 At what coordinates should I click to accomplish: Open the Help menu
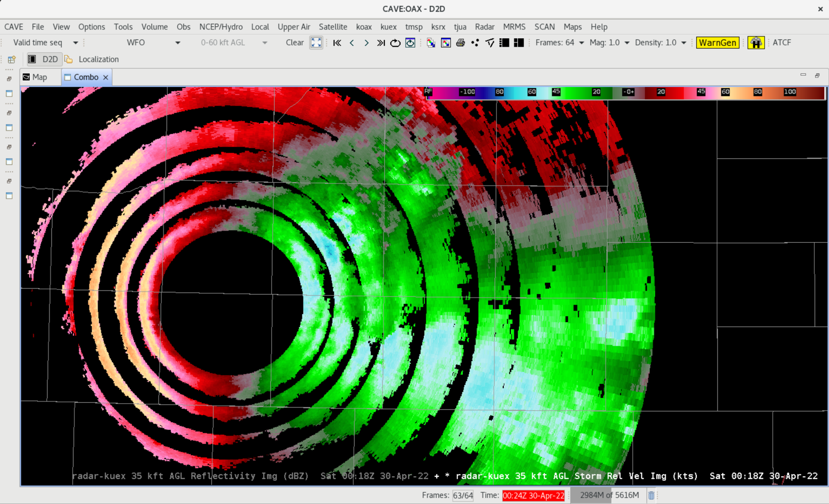(599, 27)
